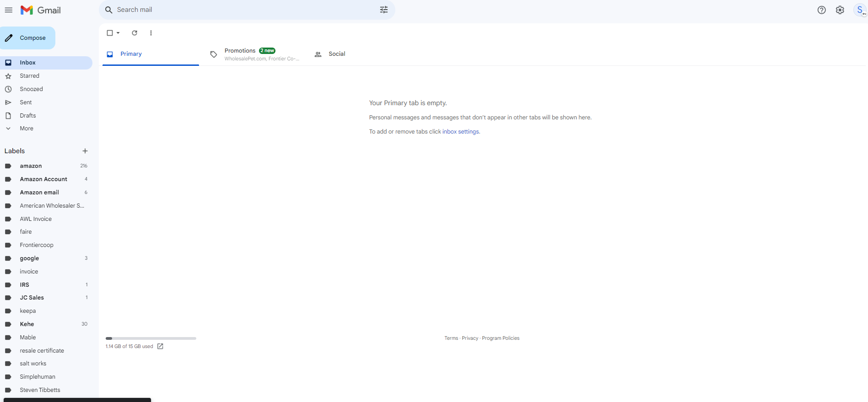Click the Drafts page icon
Image resolution: width=868 pixels, height=402 pixels.
tap(8, 116)
